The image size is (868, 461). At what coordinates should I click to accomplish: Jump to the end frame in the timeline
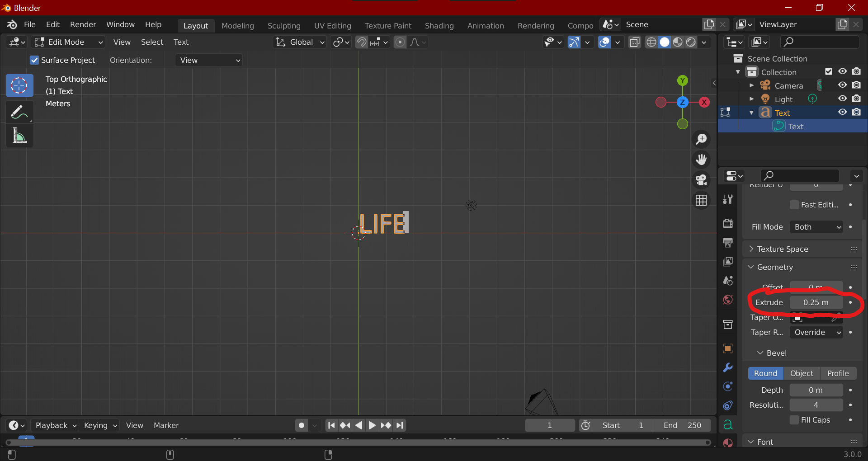[400, 425]
